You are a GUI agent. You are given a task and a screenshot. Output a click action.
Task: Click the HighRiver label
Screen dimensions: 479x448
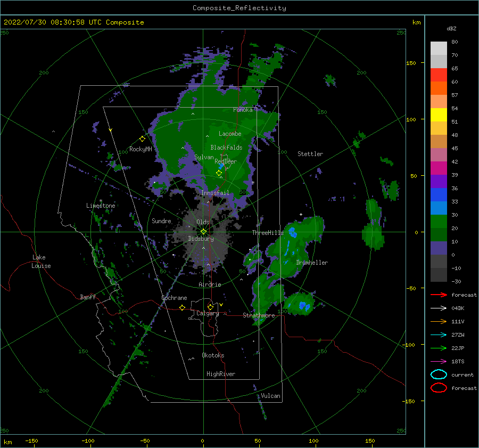tap(221, 374)
